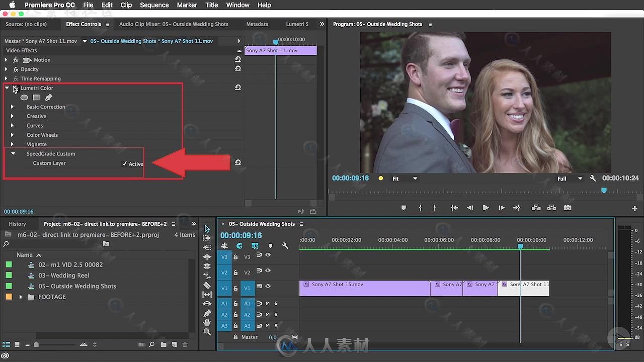Create new bin in Project panel

tap(164, 344)
